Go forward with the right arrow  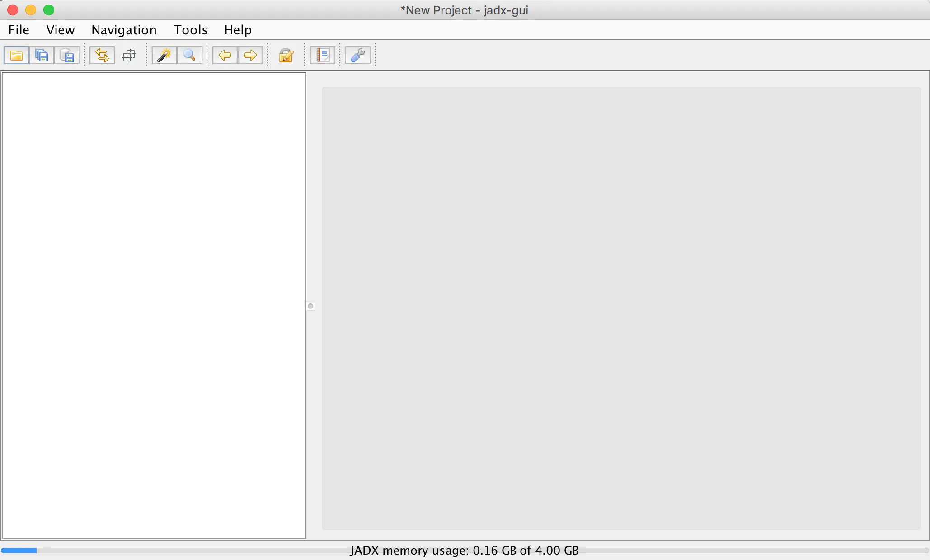[250, 55]
